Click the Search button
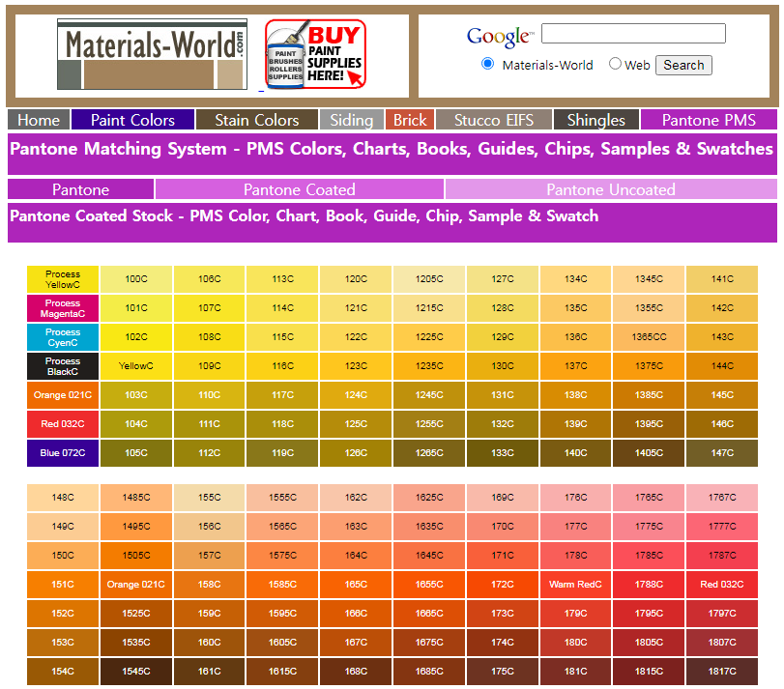 tap(683, 65)
